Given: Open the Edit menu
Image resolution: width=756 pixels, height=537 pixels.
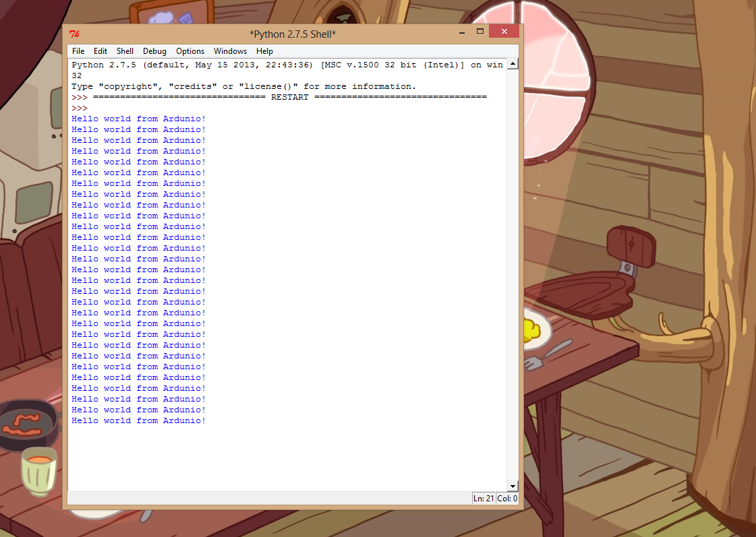Looking at the screenshot, I should tap(100, 51).
